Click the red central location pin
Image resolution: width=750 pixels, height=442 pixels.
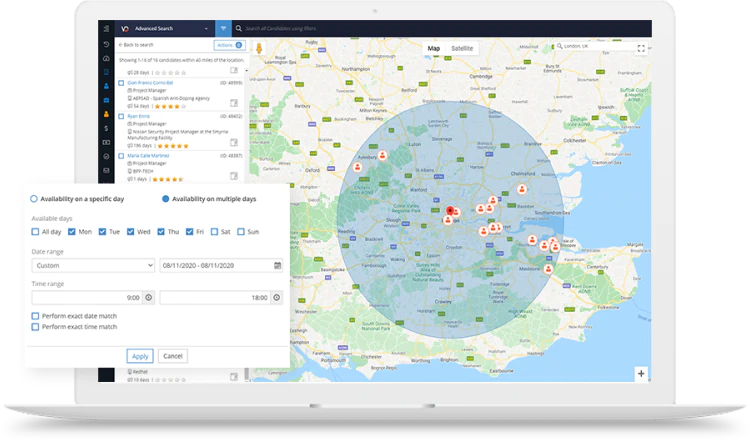(x=450, y=211)
